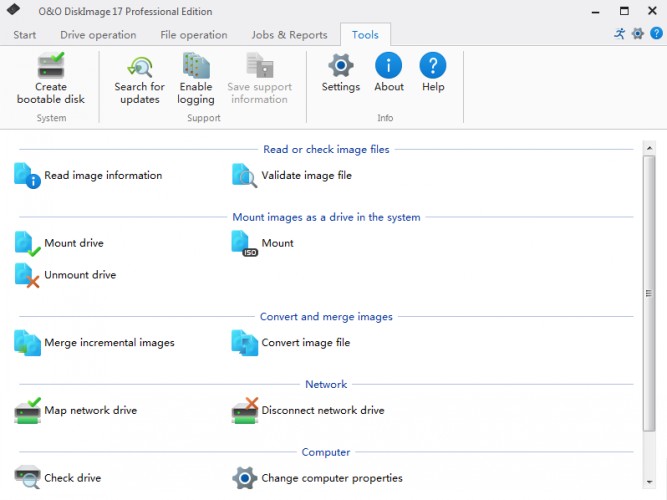Enable logging from the Support group
667x500 pixels.
[196, 68]
